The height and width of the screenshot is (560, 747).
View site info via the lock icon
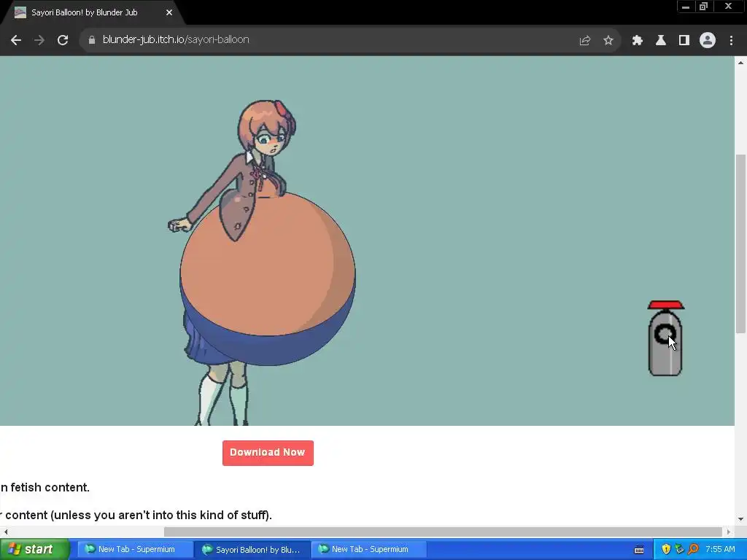click(x=92, y=40)
